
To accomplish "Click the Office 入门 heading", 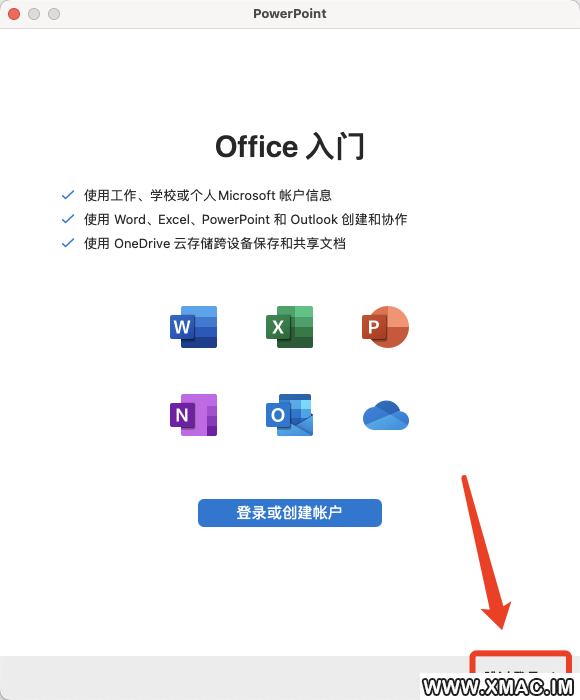I will (290, 146).
